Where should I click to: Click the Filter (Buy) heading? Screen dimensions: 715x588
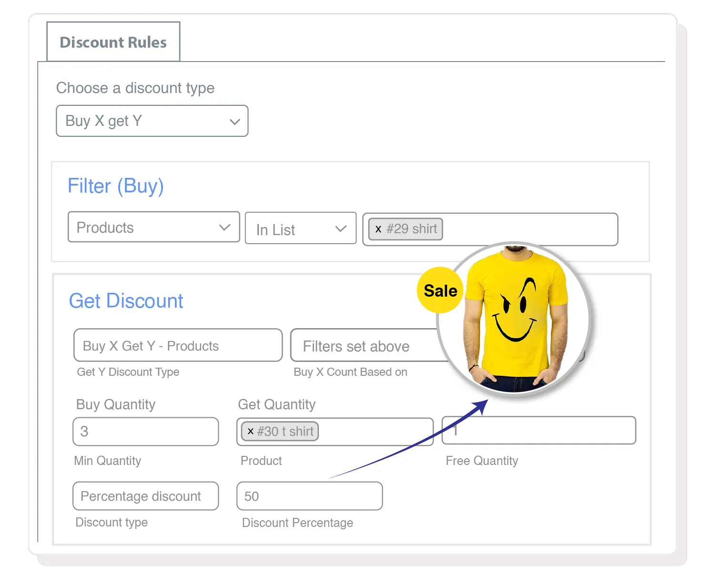pos(116,186)
